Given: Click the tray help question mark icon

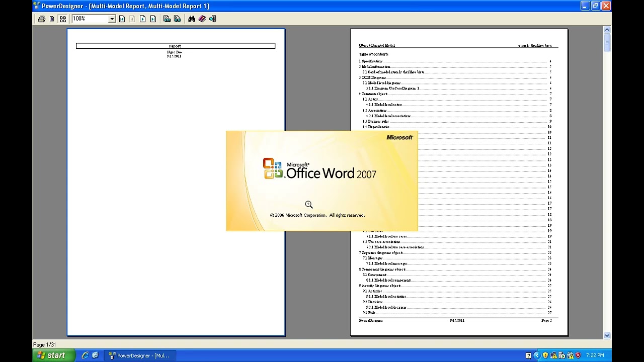Looking at the screenshot, I should coord(529,355).
